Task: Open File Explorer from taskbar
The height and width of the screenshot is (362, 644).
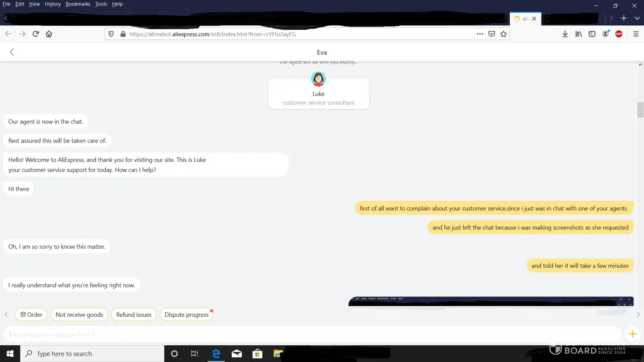Action: pos(278,354)
